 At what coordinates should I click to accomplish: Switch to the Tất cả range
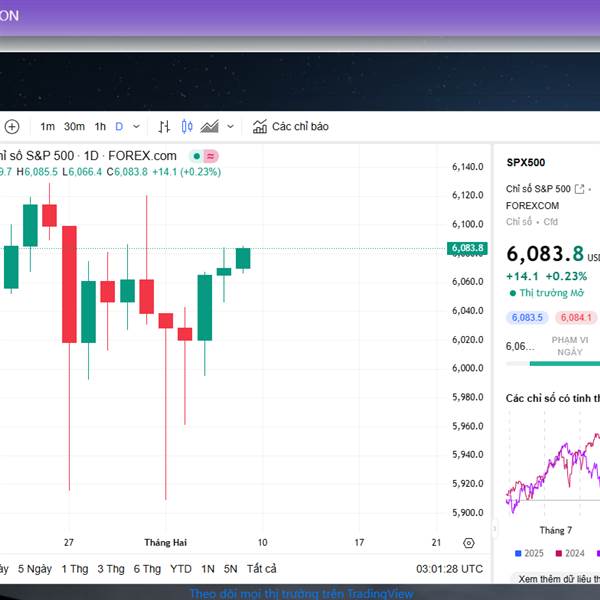tap(262, 569)
